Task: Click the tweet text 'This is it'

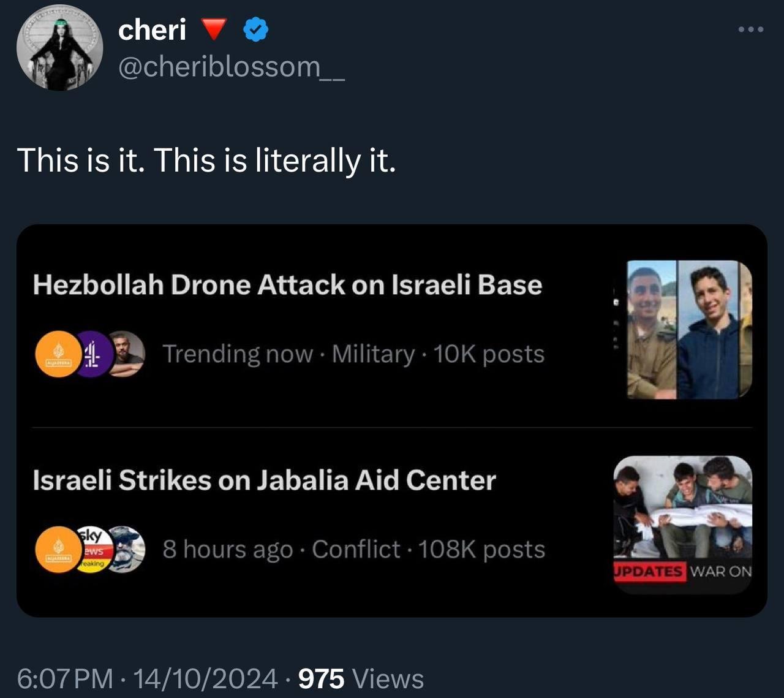Action: (206, 161)
